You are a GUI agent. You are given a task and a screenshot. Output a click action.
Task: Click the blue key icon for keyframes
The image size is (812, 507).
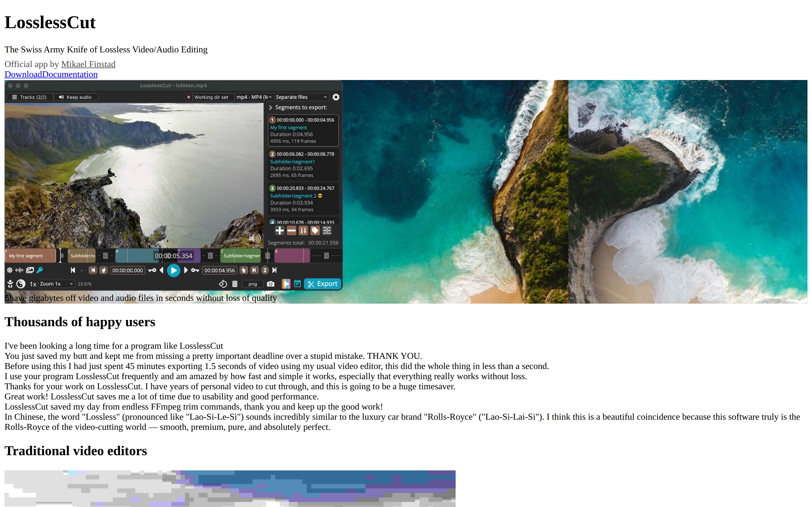coord(39,270)
